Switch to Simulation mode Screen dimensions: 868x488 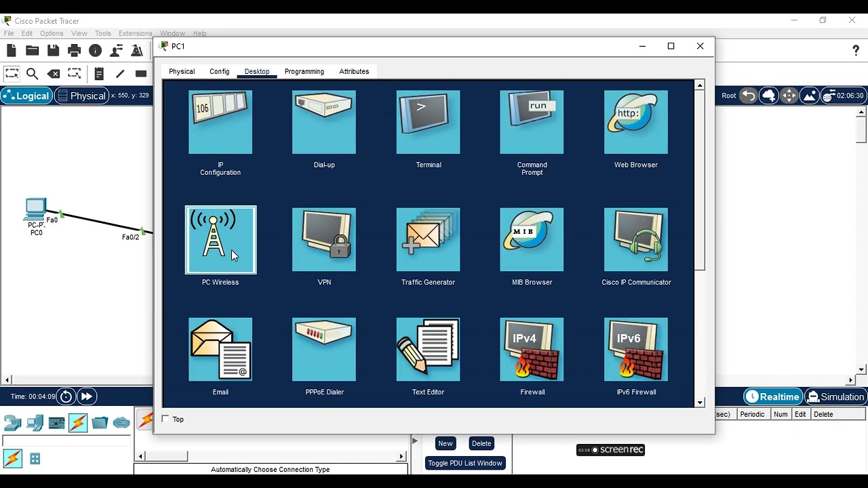[835, 396]
